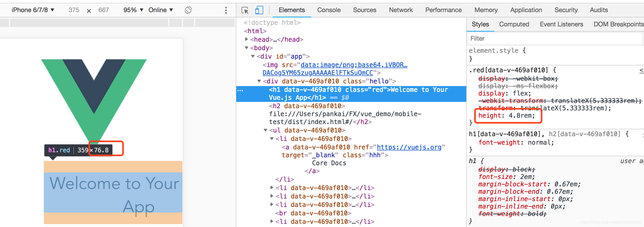Click the Core Docs text node

329,163
